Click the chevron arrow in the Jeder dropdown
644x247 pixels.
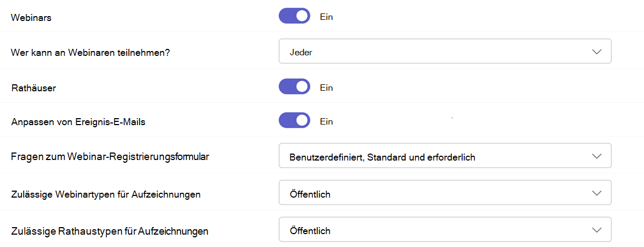click(596, 52)
